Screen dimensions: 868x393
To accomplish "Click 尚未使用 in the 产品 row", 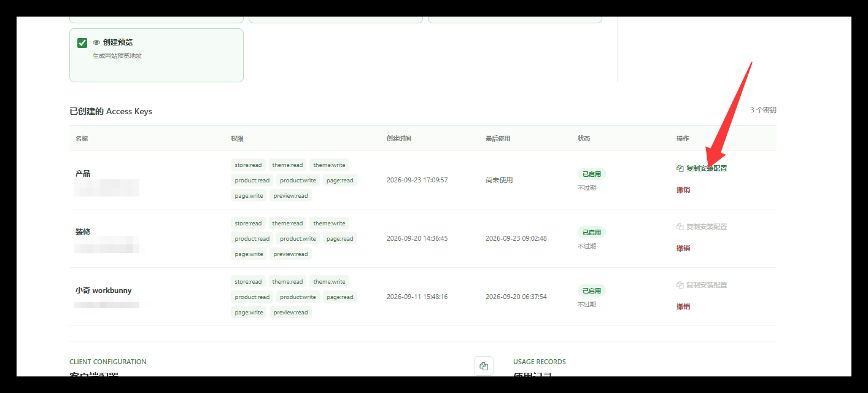I will pyautogui.click(x=499, y=180).
